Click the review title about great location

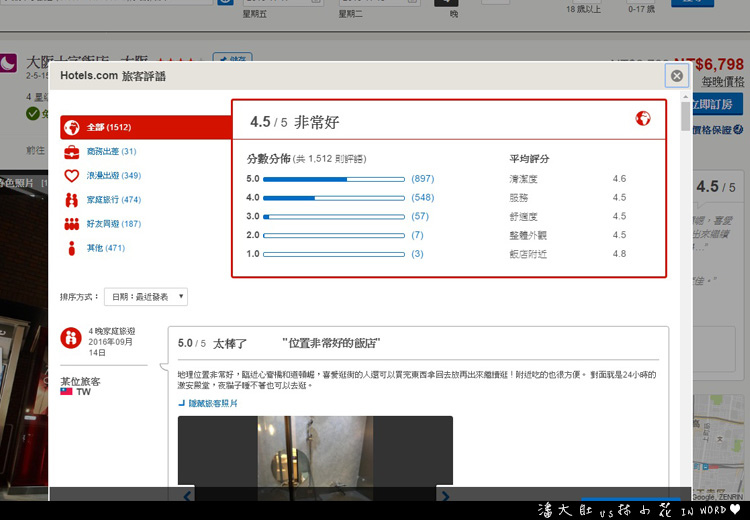[331, 343]
